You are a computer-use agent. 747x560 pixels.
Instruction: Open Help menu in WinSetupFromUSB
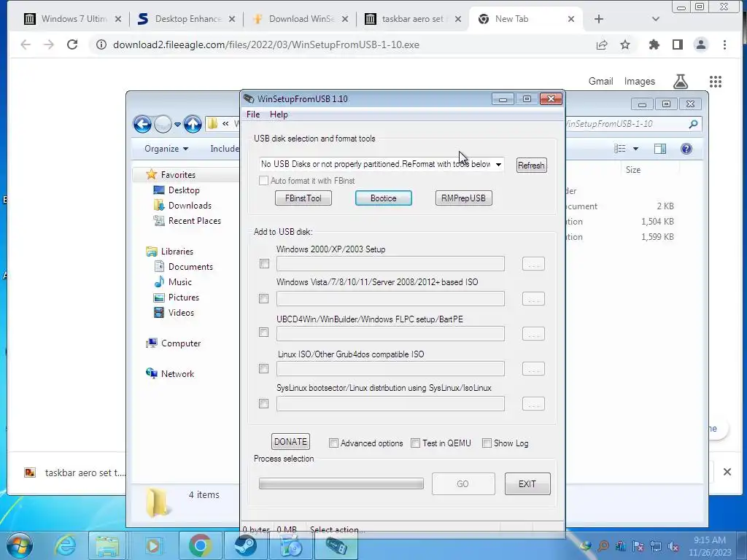point(279,114)
